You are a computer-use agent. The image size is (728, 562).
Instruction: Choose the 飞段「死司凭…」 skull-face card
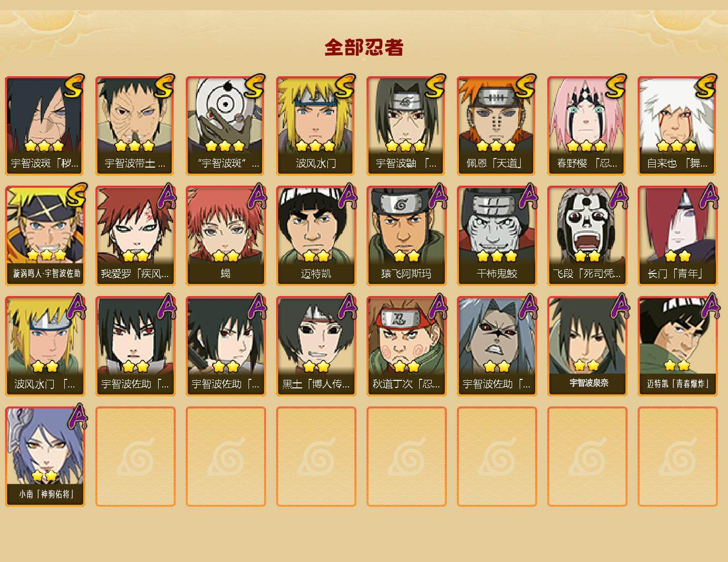click(587, 236)
